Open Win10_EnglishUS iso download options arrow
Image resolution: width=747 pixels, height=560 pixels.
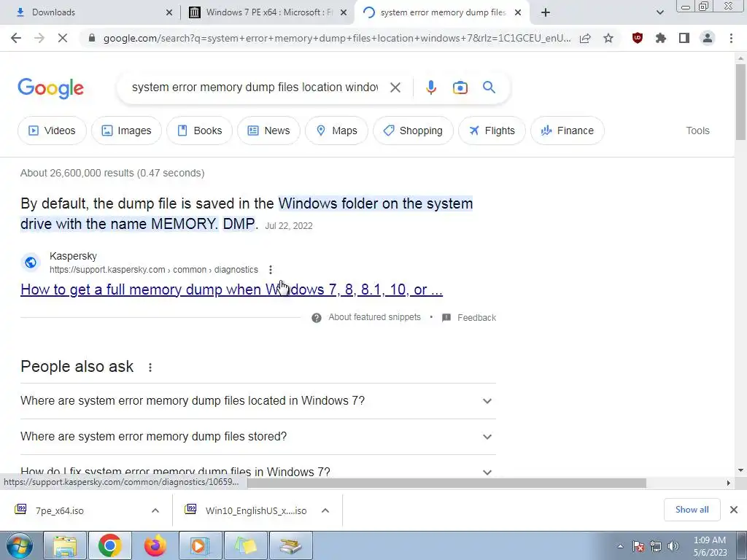tap(325, 510)
